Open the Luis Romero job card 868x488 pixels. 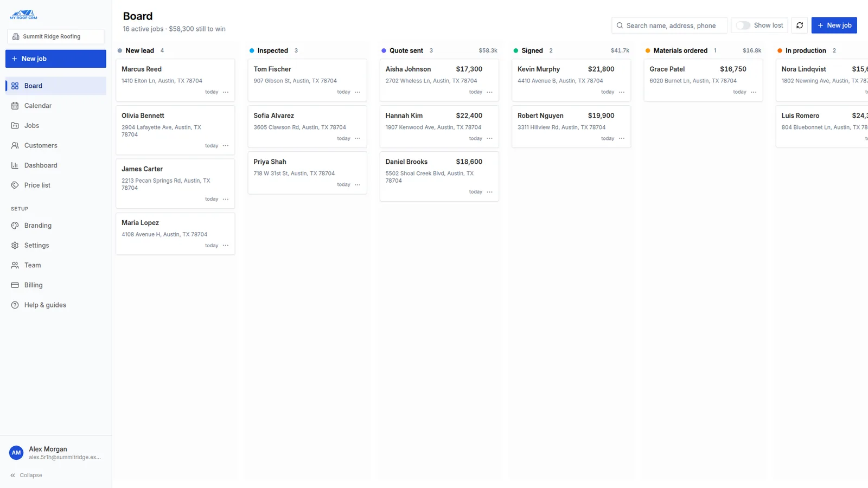pos(822,126)
